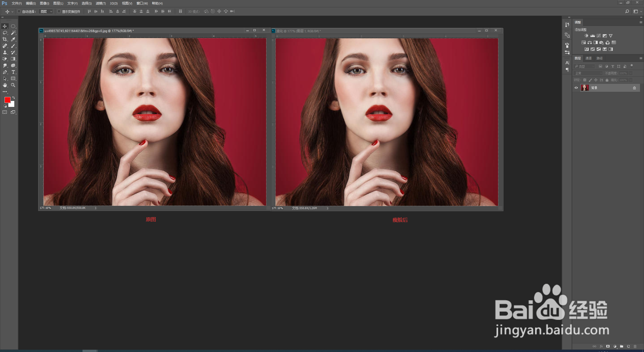Pick the Clone Stamp tool
Viewport: 644px width, 352px height.
click(5, 52)
